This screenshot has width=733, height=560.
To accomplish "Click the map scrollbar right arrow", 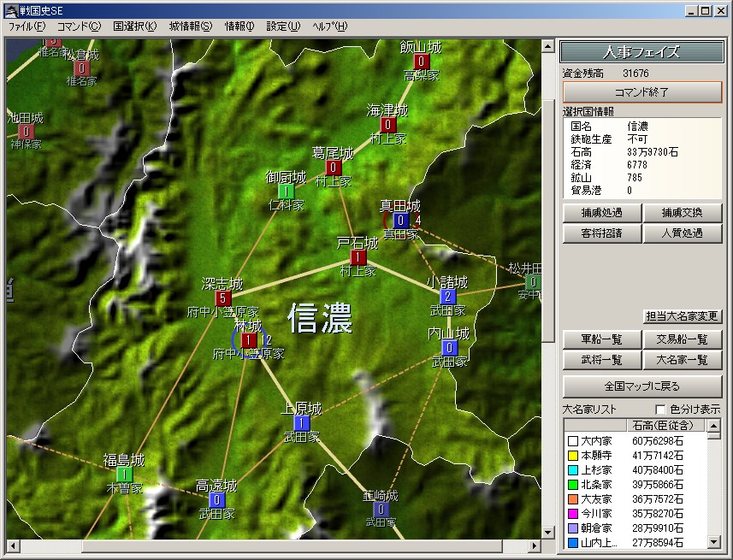I will [535, 545].
